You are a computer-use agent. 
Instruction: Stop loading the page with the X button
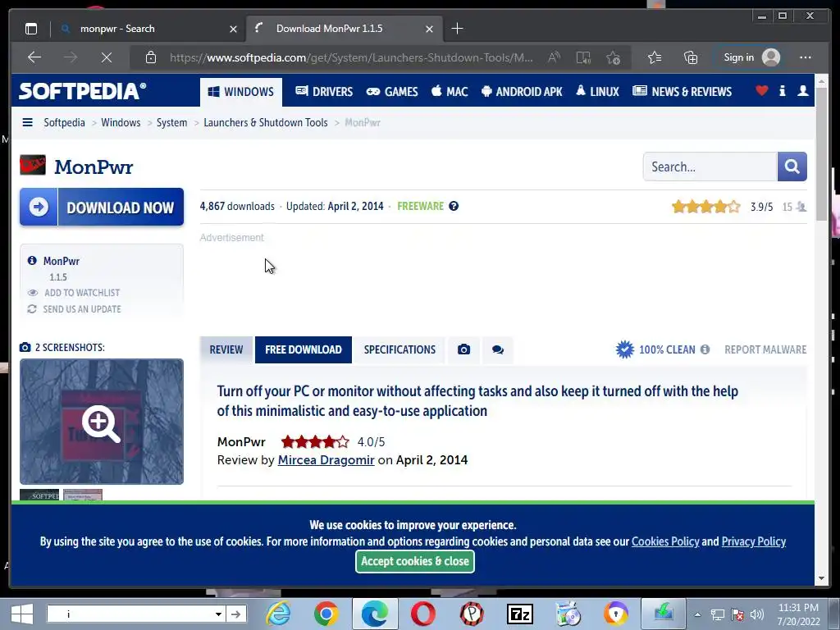click(x=106, y=57)
